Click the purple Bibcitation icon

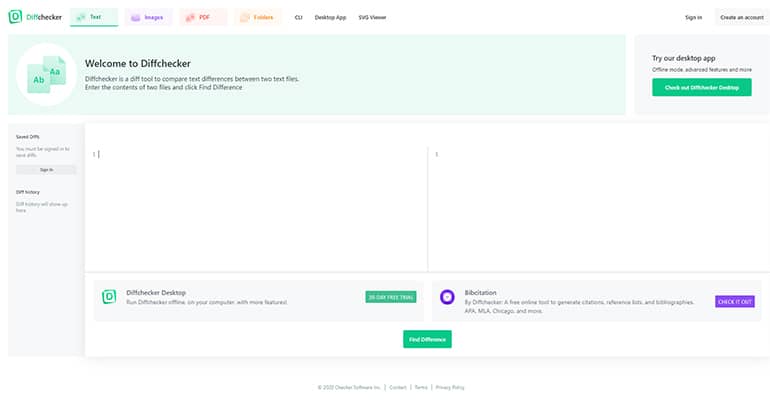pyautogui.click(x=447, y=296)
